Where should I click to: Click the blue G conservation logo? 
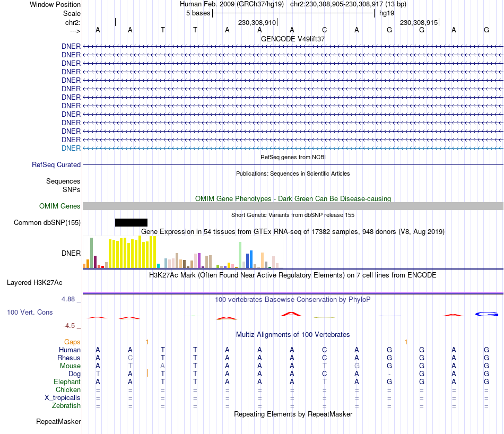tap(486, 314)
